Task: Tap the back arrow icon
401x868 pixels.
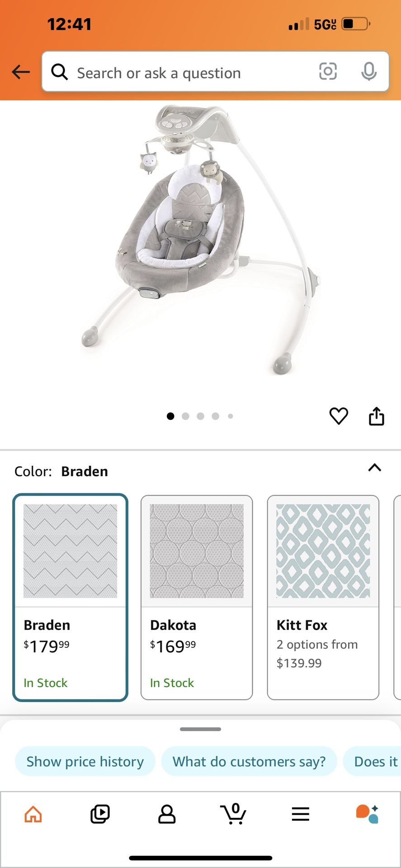Action: [21, 72]
